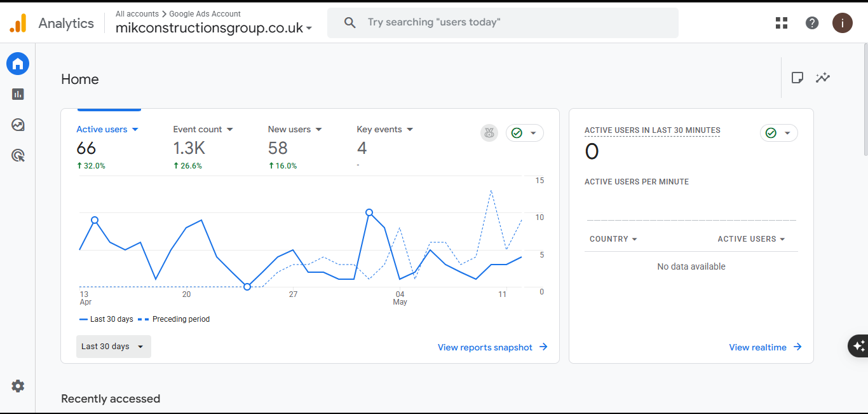Click the Insights sparkline icon near Home
Viewport: 868px width, 414px height.
(x=823, y=78)
